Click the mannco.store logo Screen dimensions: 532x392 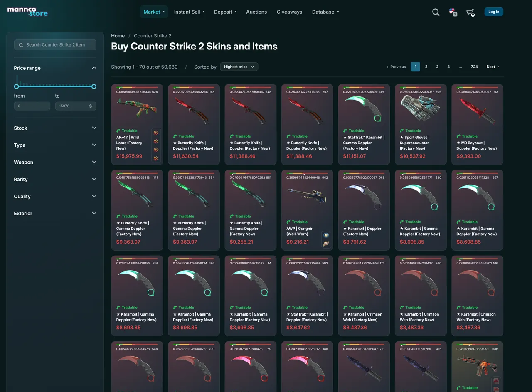point(27,12)
